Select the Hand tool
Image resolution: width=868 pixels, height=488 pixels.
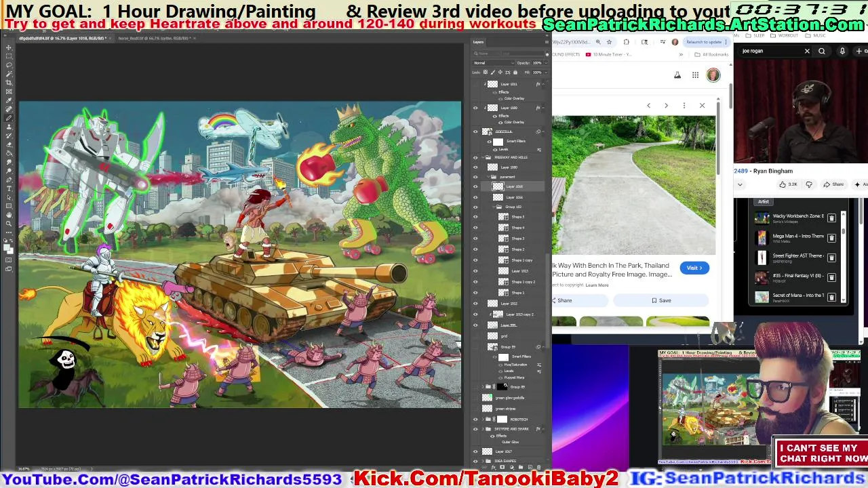coord(9,215)
